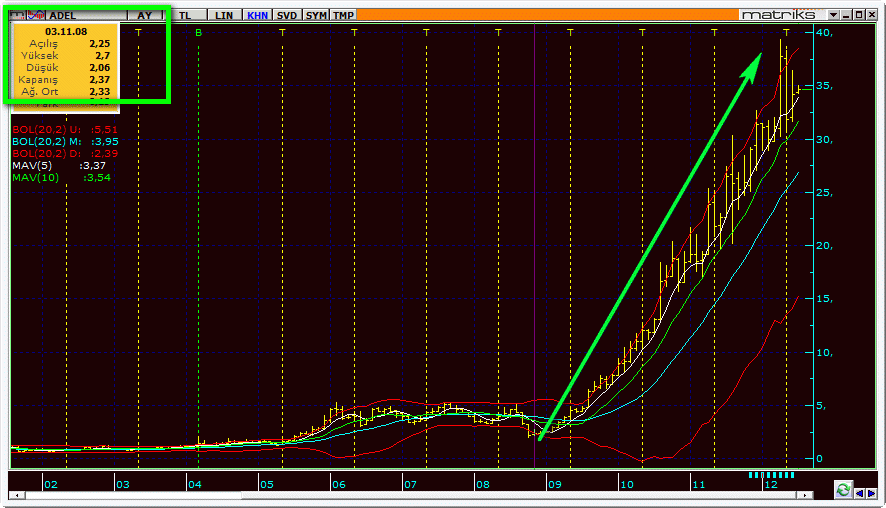Viewport: 886px width, 508px height.
Task: Click the 02 month label on time axis
Action: 51,484
